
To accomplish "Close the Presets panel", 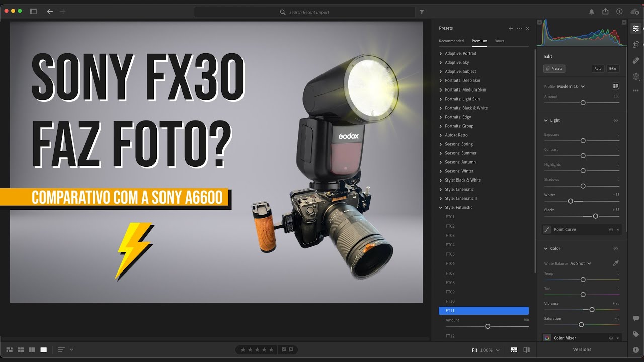I will click(x=527, y=29).
